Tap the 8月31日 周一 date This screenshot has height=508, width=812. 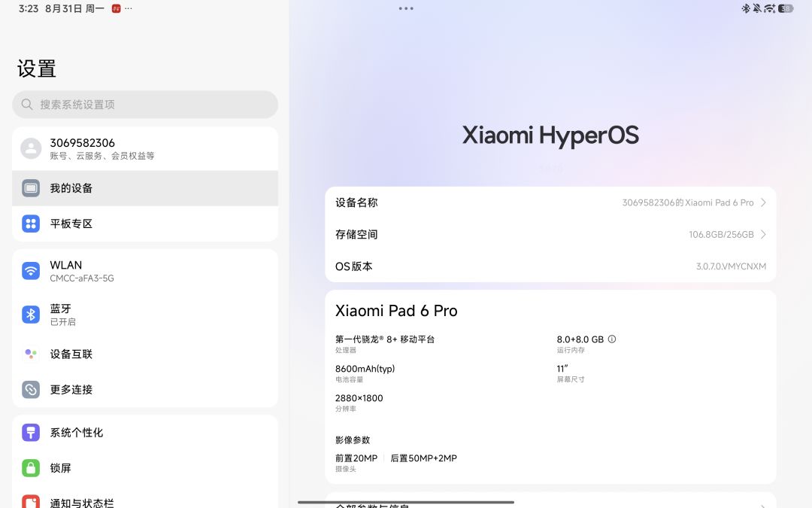[x=74, y=8]
